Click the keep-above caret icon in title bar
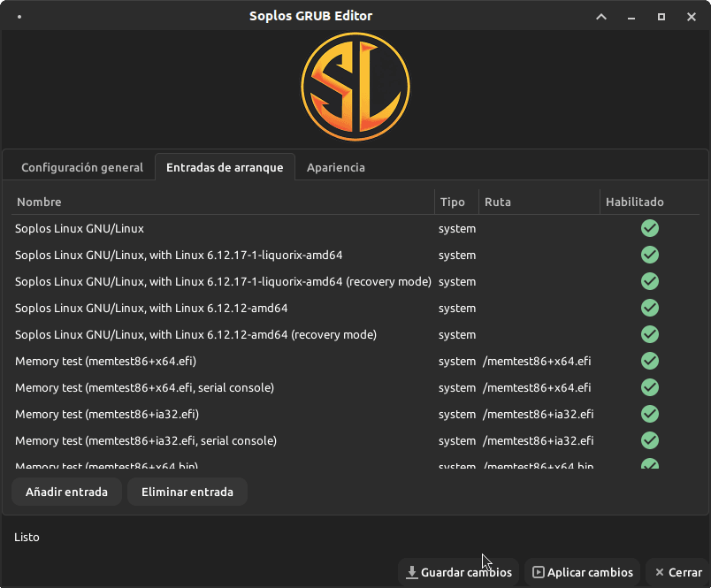The image size is (711, 588). pyautogui.click(x=601, y=17)
